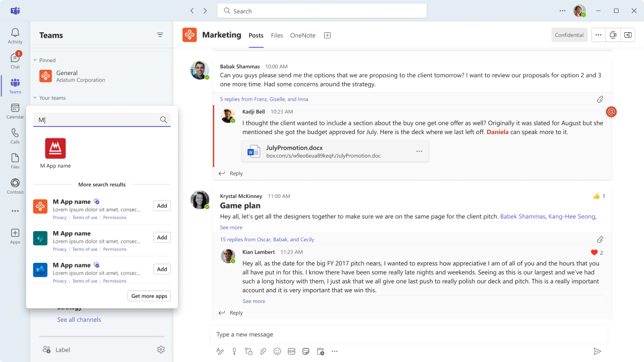Expand Game plan post with See more

pyautogui.click(x=231, y=227)
